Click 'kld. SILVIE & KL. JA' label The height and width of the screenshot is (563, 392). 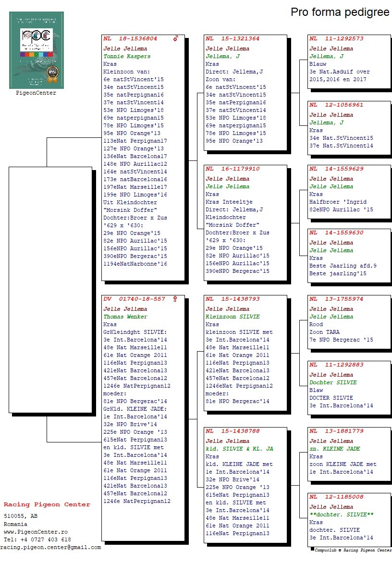pyautogui.click(x=239, y=449)
